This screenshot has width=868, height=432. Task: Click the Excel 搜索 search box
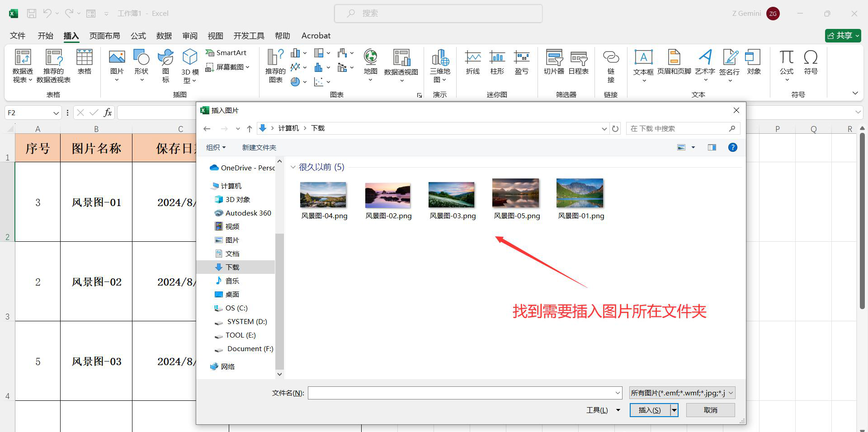(x=438, y=14)
